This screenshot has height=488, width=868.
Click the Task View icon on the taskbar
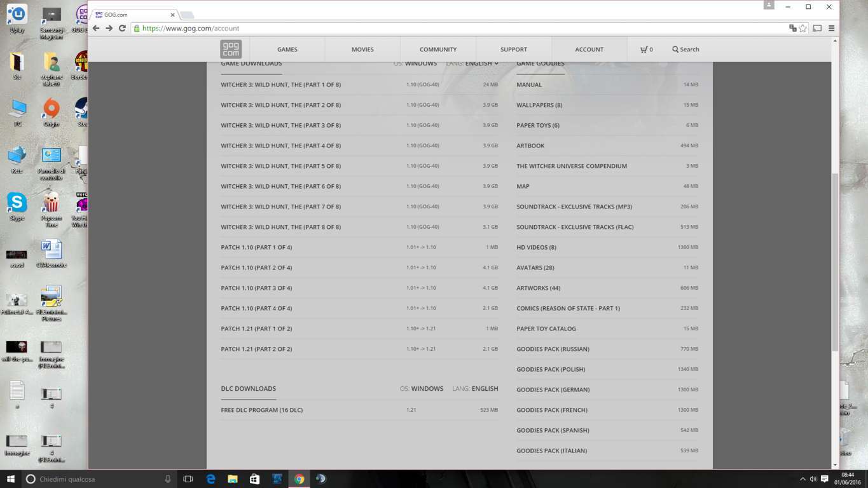coord(188,479)
